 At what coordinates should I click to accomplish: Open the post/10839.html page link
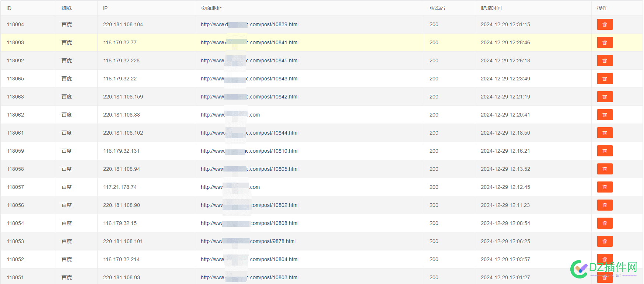[249, 24]
